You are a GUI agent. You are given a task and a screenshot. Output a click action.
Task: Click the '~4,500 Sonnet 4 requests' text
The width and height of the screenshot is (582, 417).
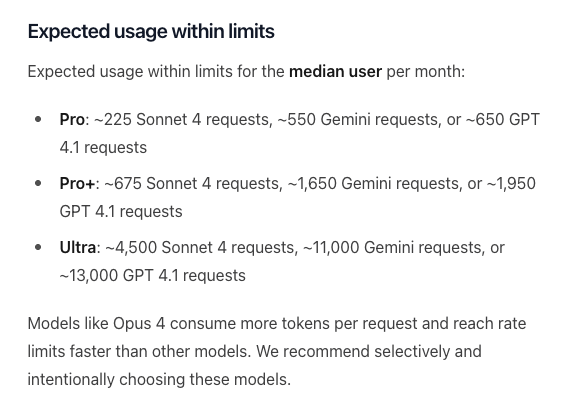(199, 247)
